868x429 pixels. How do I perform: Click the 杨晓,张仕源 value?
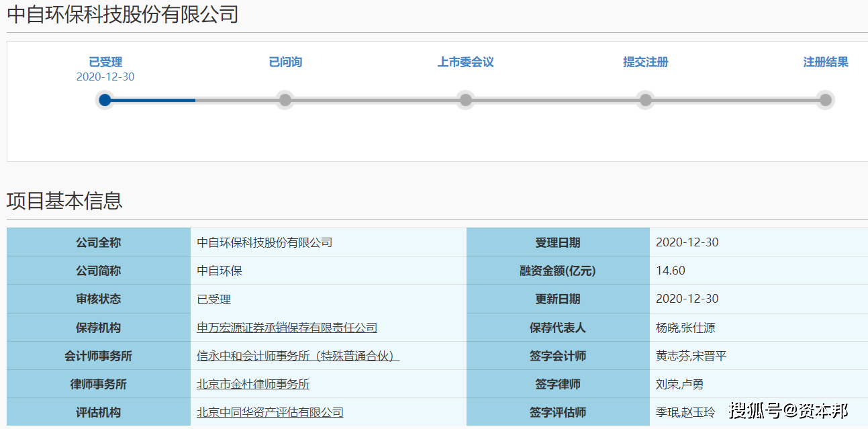tap(685, 328)
